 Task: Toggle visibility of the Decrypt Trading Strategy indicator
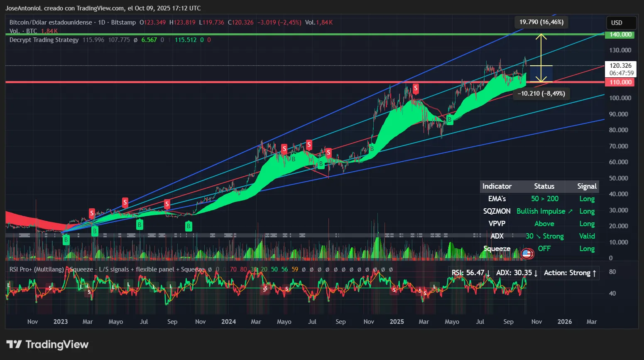(x=44, y=39)
